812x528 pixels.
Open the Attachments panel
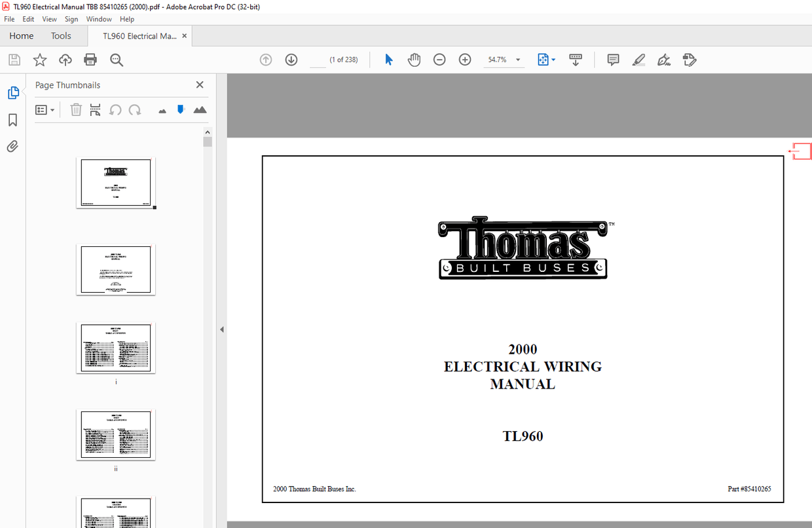13,146
